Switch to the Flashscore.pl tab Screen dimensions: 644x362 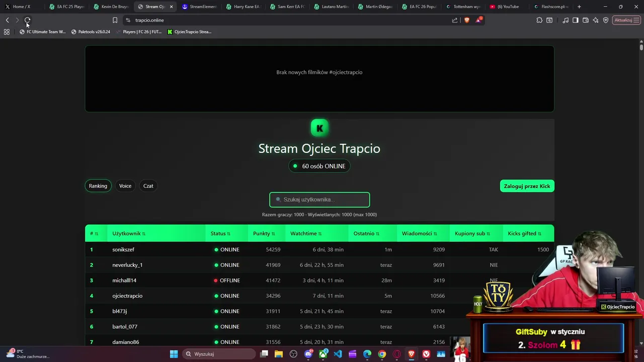(x=552, y=7)
